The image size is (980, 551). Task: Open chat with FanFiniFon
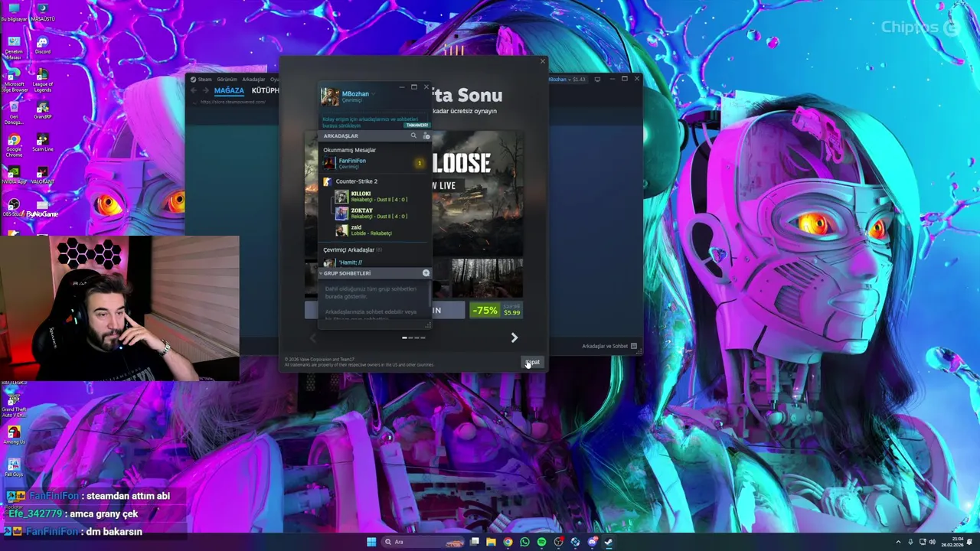[x=374, y=163]
